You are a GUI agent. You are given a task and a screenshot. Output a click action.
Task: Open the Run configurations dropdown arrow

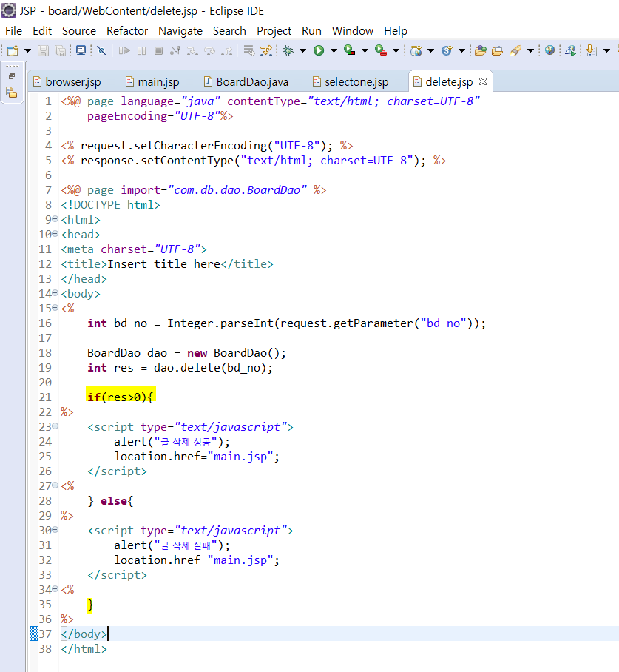pos(334,50)
